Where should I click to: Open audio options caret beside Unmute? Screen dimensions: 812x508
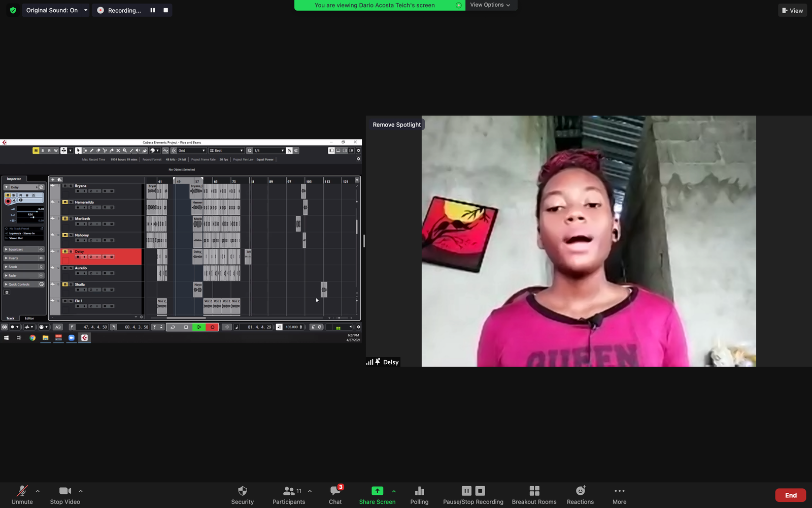click(x=38, y=491)
